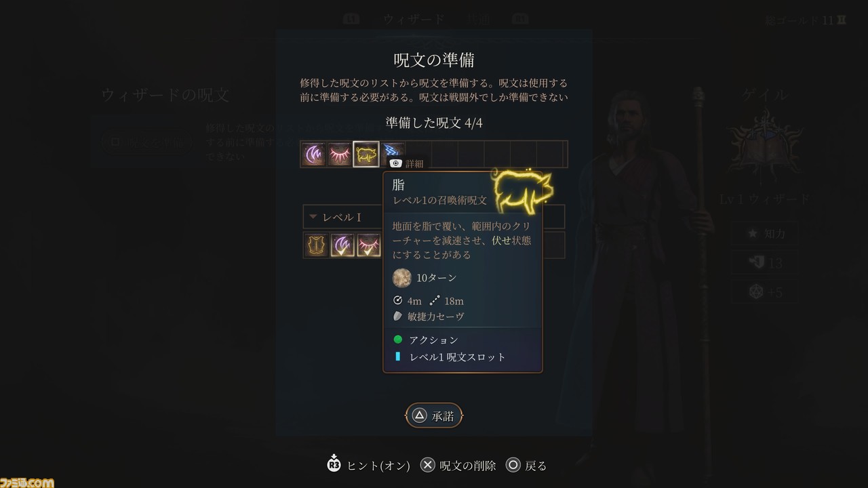Uncheck the Sleep spell in Level I list
Image resolution: width=868 pixels, height=488 pixels.
pyautogui.click(x=369, y=245)
